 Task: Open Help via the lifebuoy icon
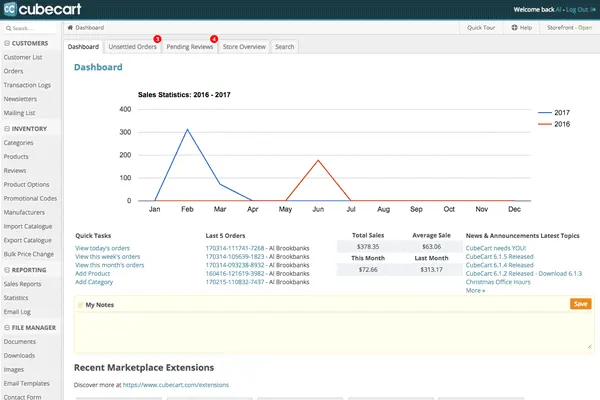[x=513, y=28]
